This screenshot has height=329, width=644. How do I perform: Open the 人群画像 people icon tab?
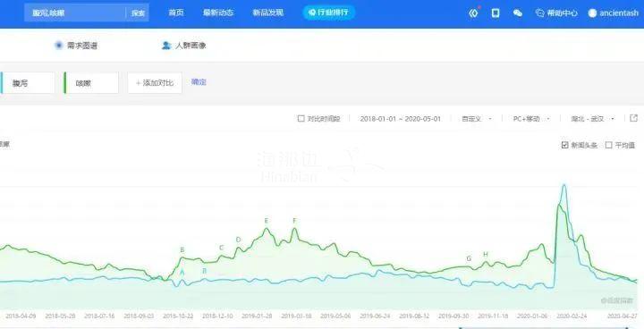click(166, 46)
